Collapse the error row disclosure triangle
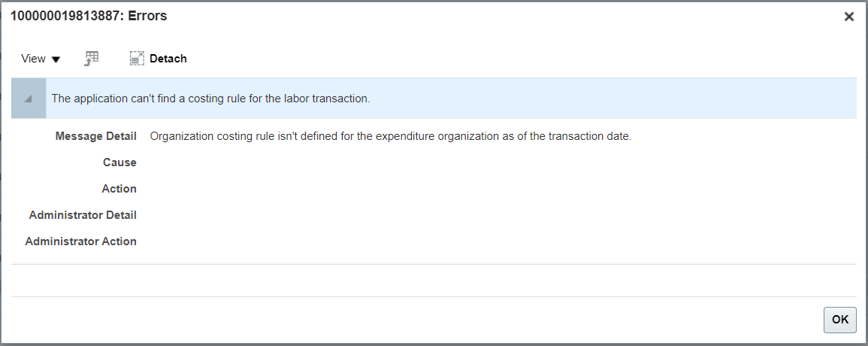This screenshot has height=346, width=868. tap(28, 99)
